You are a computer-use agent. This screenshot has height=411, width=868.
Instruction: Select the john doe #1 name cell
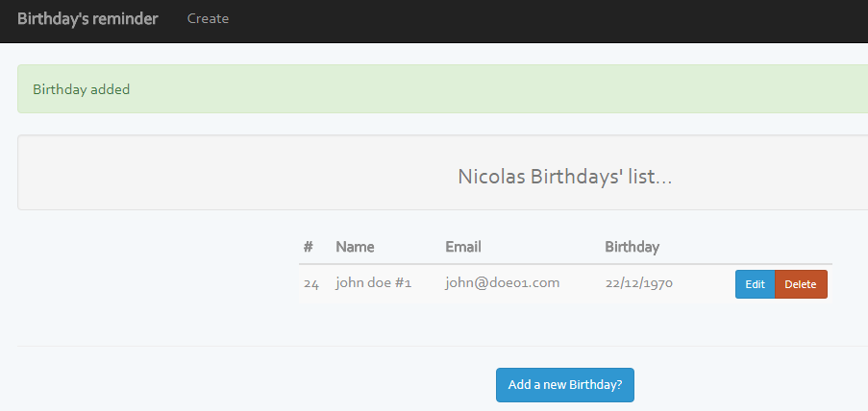click(x=373, y=283)
